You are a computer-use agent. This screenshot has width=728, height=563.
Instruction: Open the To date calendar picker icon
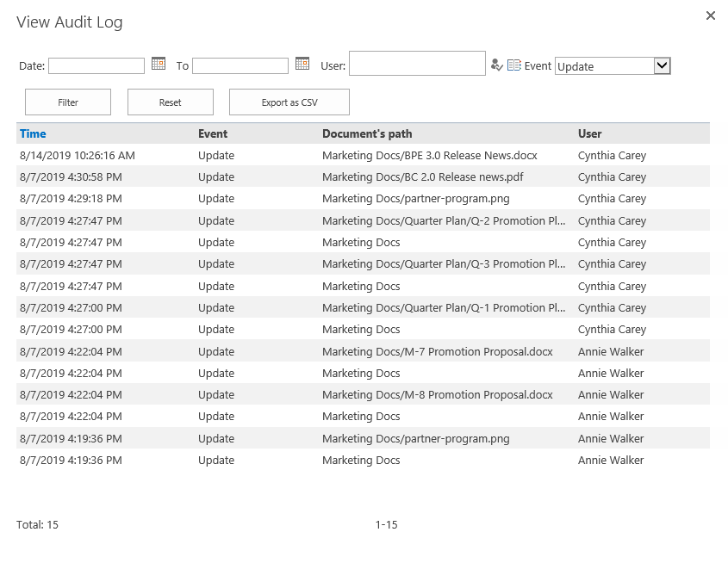click(x=302, y=64)
